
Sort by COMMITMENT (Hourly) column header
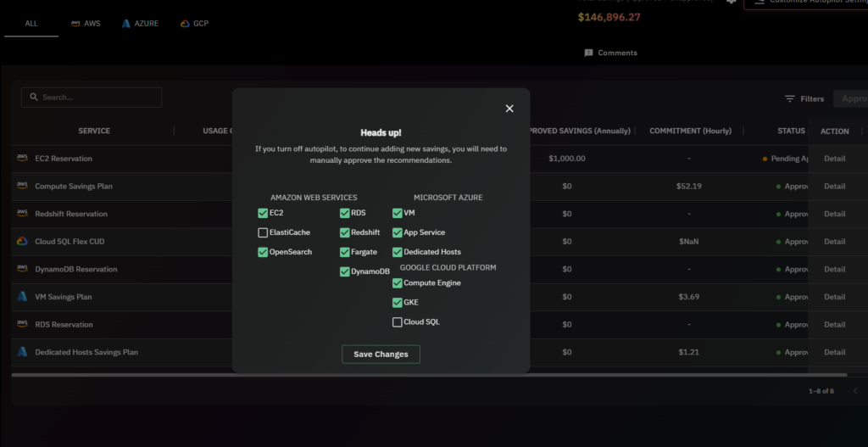(x=690, y=131)
